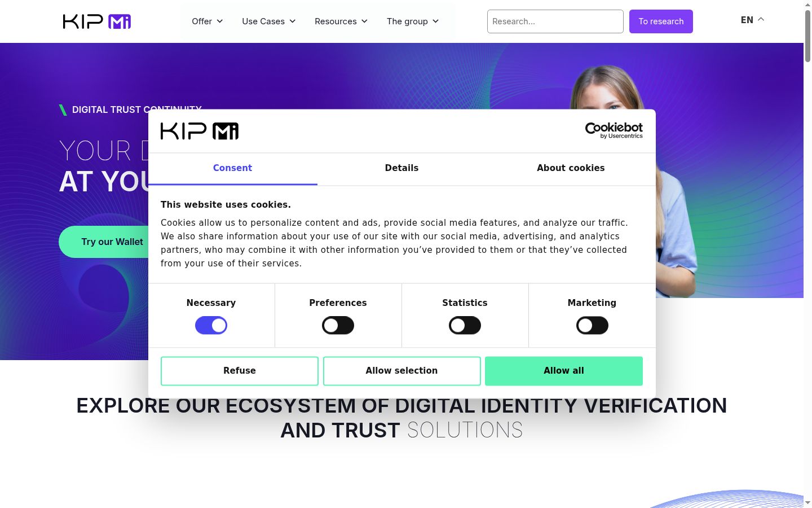Image resolution: width=812 pixels, height=508 pixels.
Task: Click the "Necessary" category label
Action: point(211,303)
